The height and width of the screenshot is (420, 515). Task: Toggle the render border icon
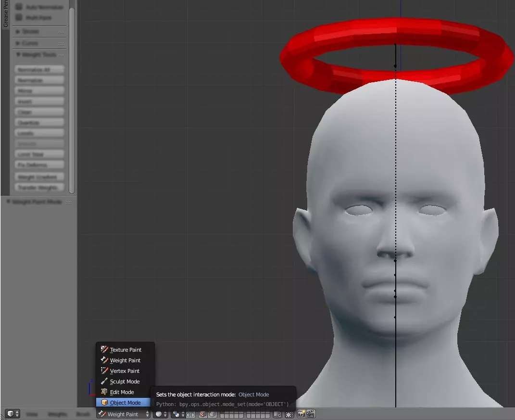[x=289, y=414]
